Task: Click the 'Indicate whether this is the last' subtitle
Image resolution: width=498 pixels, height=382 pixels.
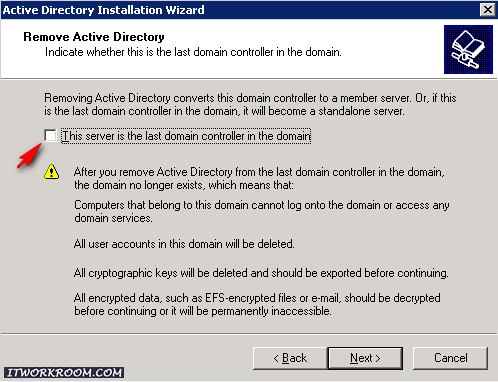Action: click(x=193, y=52)
